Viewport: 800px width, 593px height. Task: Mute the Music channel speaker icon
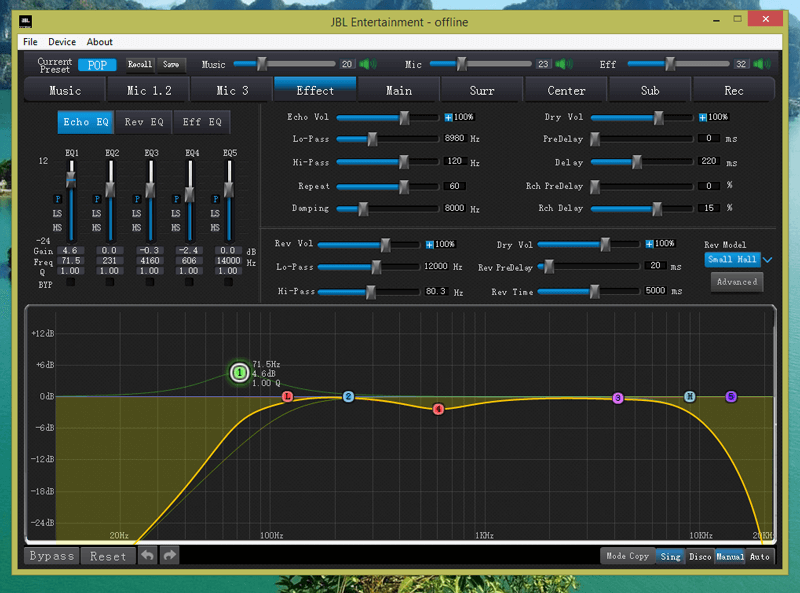coord(368,64)
